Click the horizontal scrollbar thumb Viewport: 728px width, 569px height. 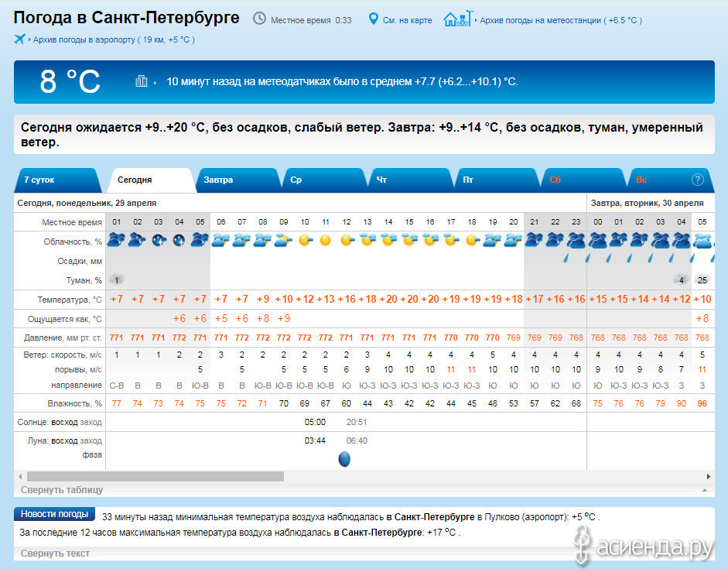[x=155, y=476]
